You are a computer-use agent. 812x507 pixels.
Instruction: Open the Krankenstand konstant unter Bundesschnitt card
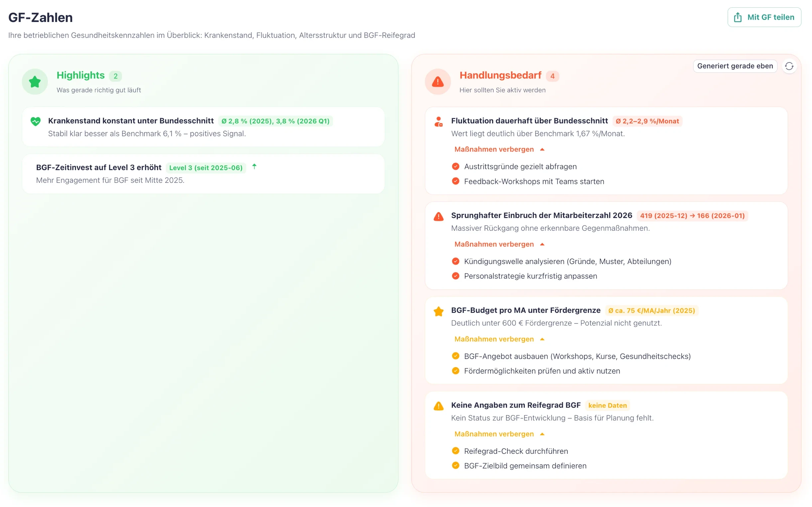(203, 127)
